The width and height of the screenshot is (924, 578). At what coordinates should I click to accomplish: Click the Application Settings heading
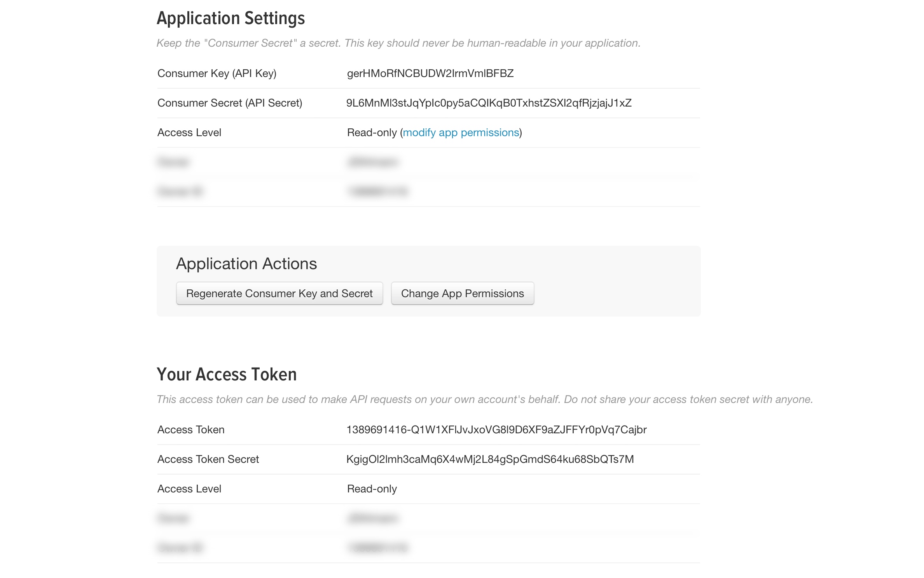click(x=231, y=18)
